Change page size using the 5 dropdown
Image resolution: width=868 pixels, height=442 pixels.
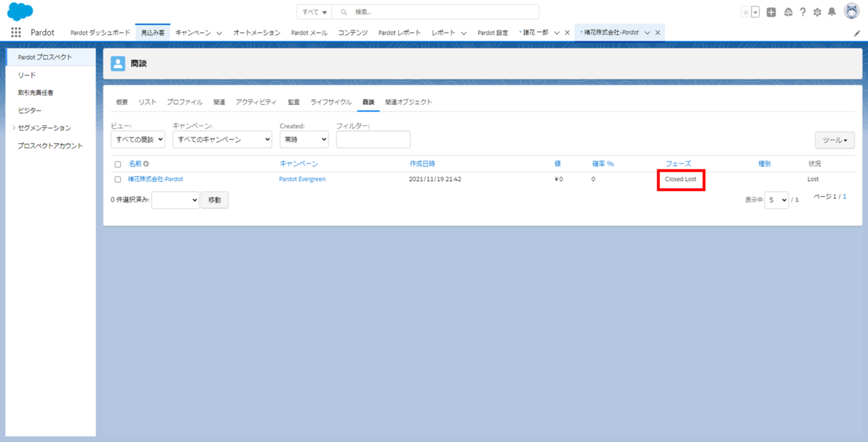(775, 200)
